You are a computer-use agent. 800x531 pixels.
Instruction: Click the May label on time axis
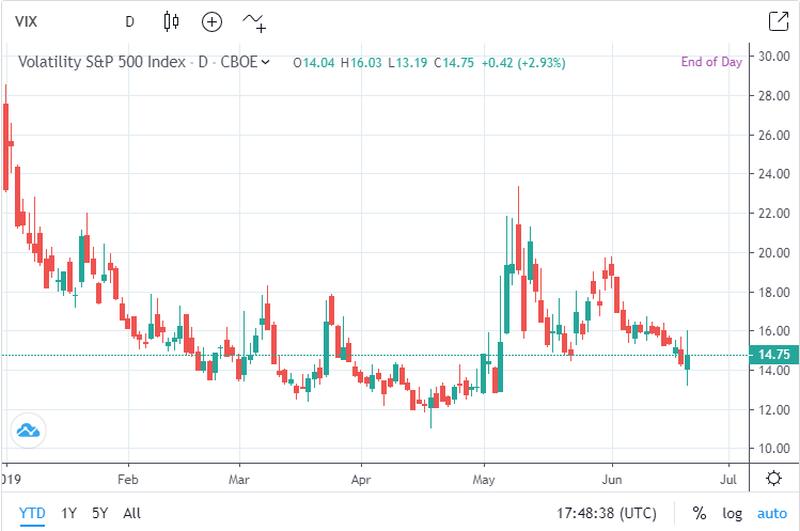(484, 480)
